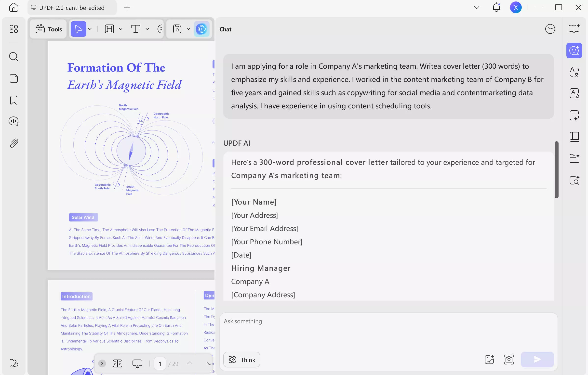Viewport: 588px width, 375px height.
Task: Select the UPDF-2.0-cant-be-edited tab
Action: pos(72,8)
